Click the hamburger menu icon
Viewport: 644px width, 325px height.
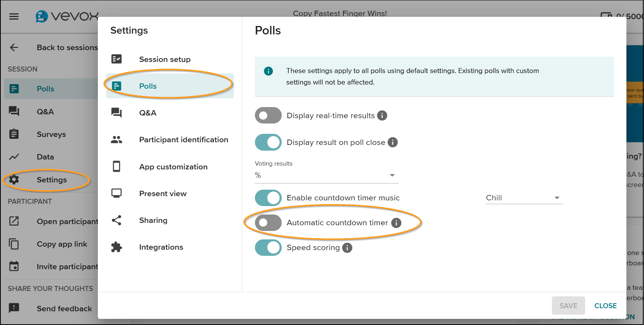pos(14,16)
